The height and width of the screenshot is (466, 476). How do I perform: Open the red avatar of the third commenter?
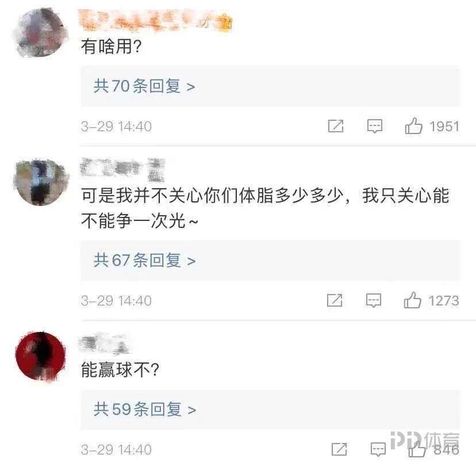pos(41,356)
